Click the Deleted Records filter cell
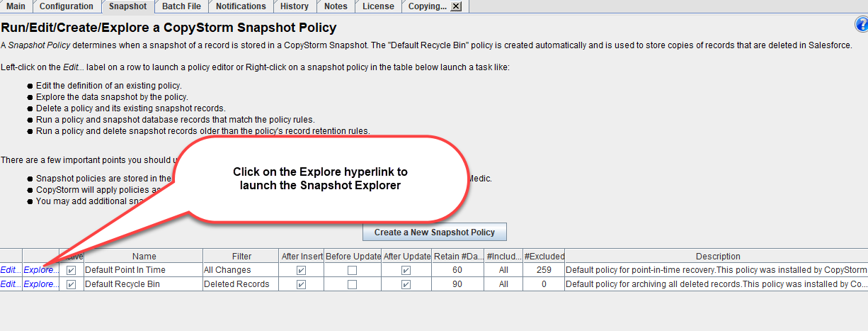 click(x=241, y=284)
